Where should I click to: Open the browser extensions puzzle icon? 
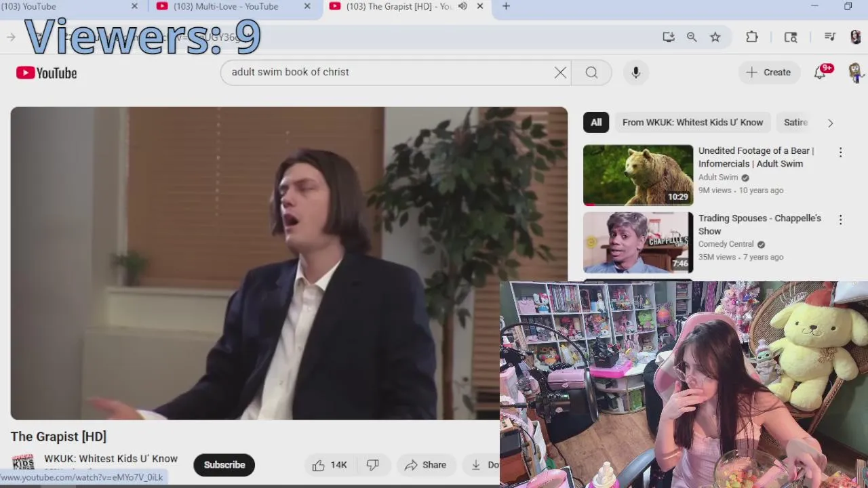point(752,37)
